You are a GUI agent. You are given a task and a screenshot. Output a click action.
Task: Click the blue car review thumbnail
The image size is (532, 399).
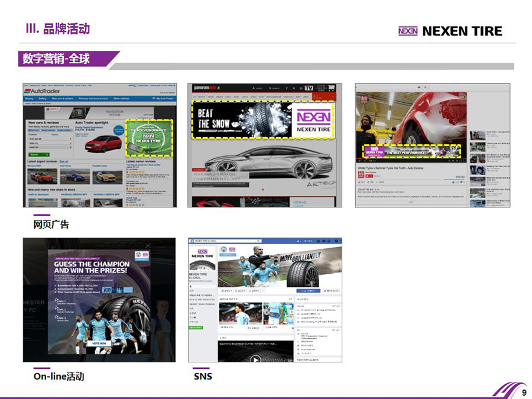[x=74, y=176]
